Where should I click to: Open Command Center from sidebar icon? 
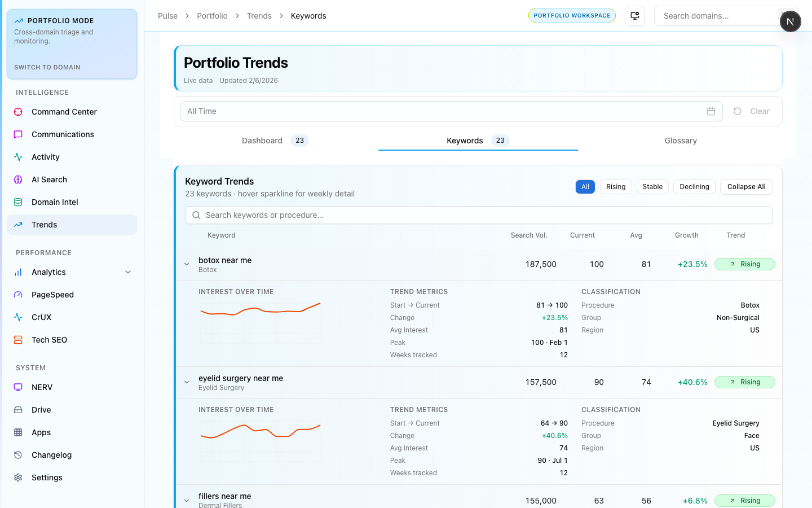pyautogui.click(x=18, y=112)
